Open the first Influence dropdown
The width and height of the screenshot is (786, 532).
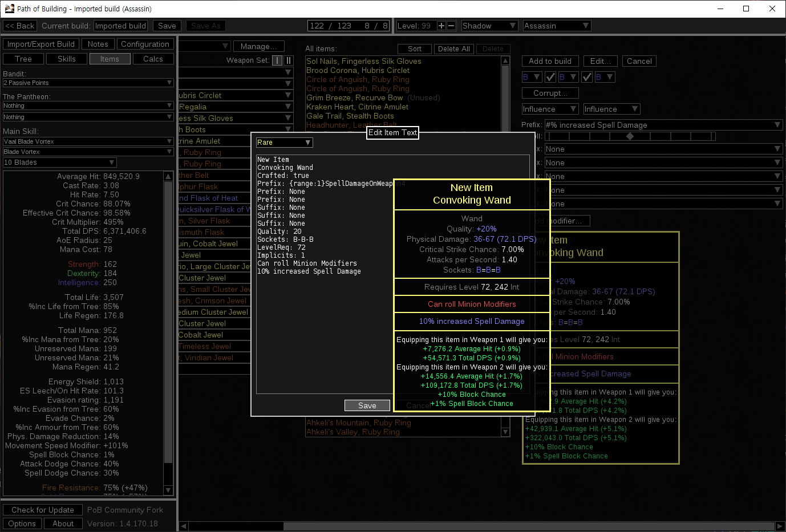(550, 109)
